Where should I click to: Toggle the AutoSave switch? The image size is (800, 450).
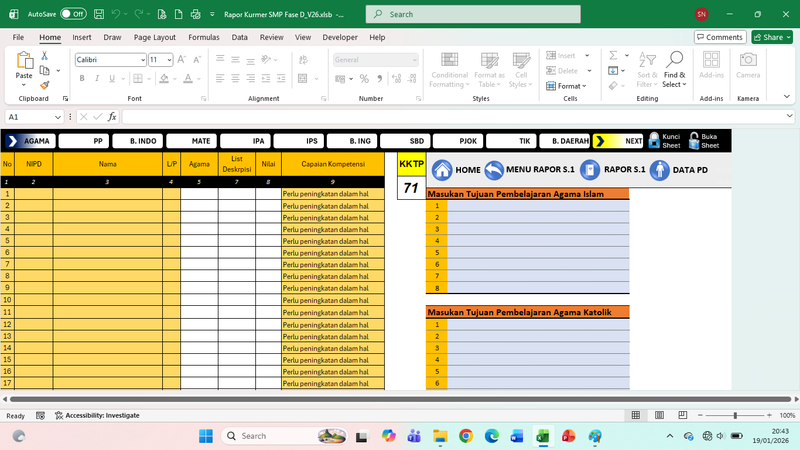pos(73,15)
